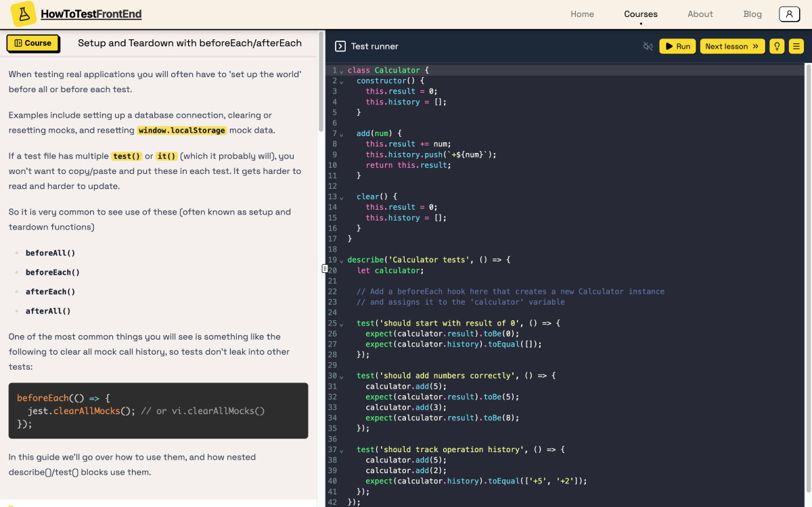Open the Courses menu item

[x=640, y=14]
